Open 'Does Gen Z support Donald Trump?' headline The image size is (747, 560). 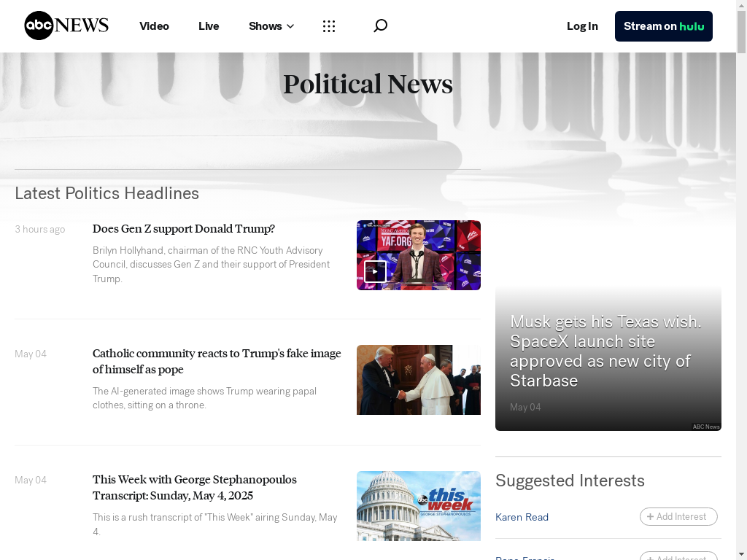pos(184,228)
